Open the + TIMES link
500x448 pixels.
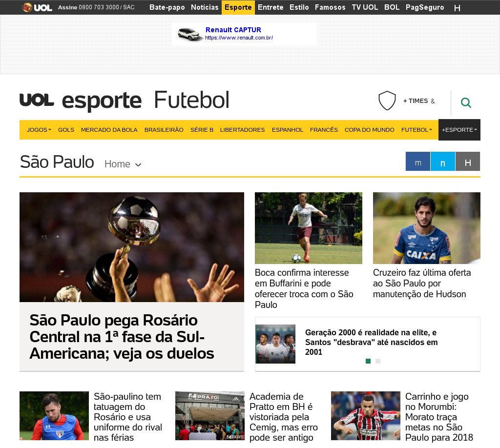pyautogui.click(x=415, y=101)
